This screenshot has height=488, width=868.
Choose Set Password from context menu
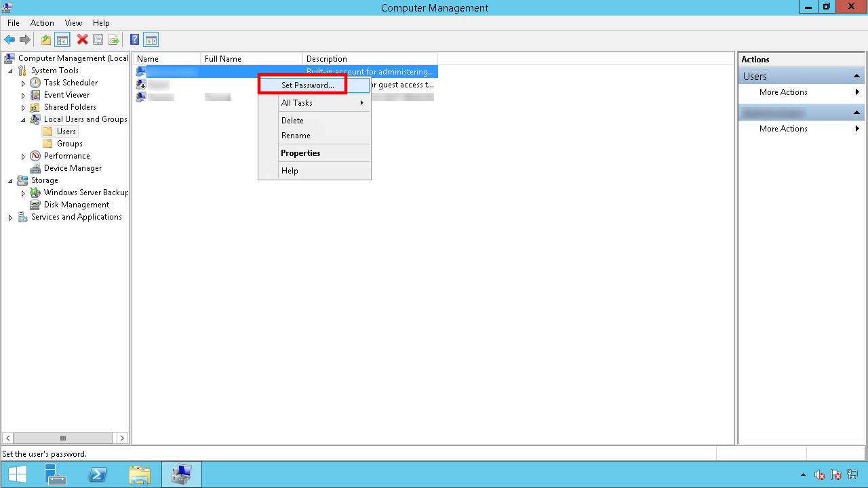coord(315,85)
